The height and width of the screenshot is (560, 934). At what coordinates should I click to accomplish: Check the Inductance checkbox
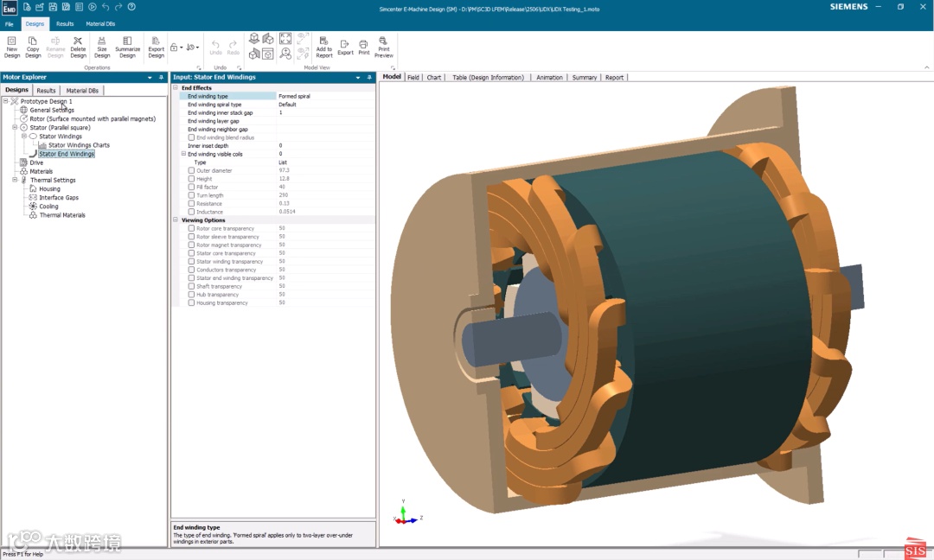191,212
